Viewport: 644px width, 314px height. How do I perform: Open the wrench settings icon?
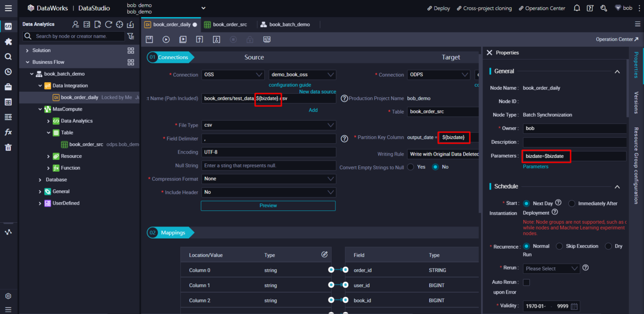(x=604, y=8)
